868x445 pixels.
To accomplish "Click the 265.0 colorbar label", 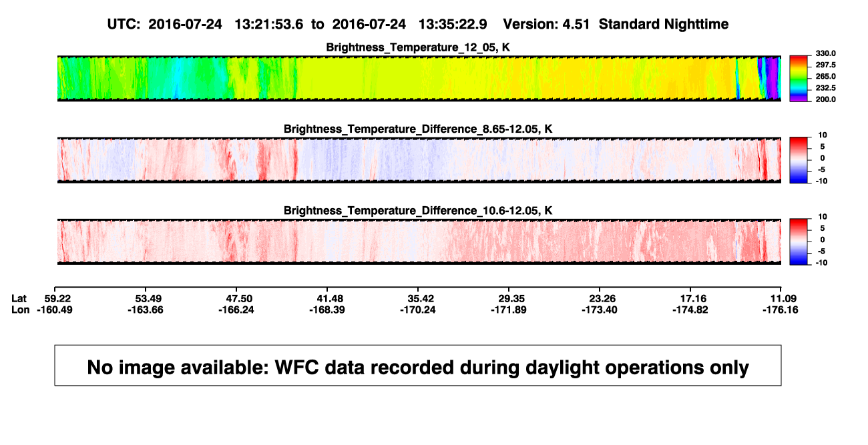I will point(825,77).
